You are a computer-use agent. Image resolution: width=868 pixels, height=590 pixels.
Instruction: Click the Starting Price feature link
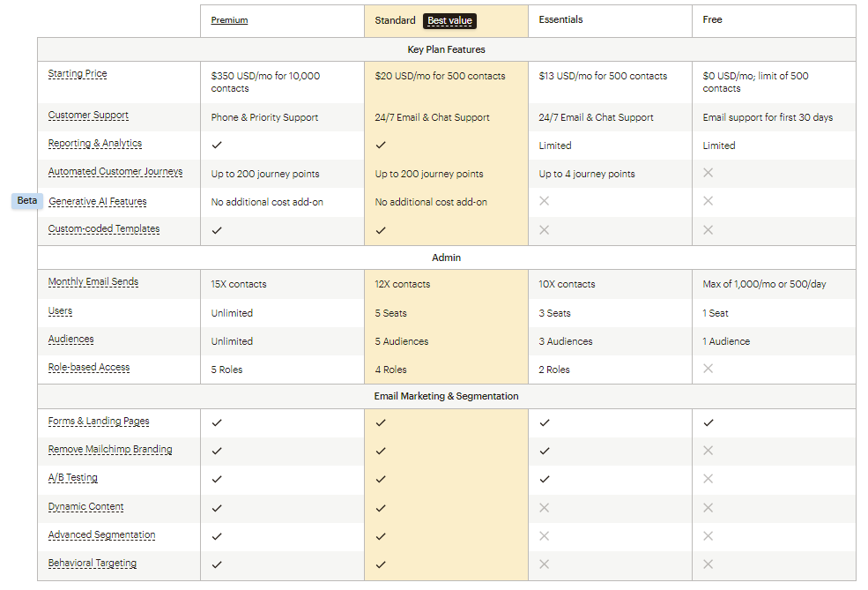tap(78, 73)
